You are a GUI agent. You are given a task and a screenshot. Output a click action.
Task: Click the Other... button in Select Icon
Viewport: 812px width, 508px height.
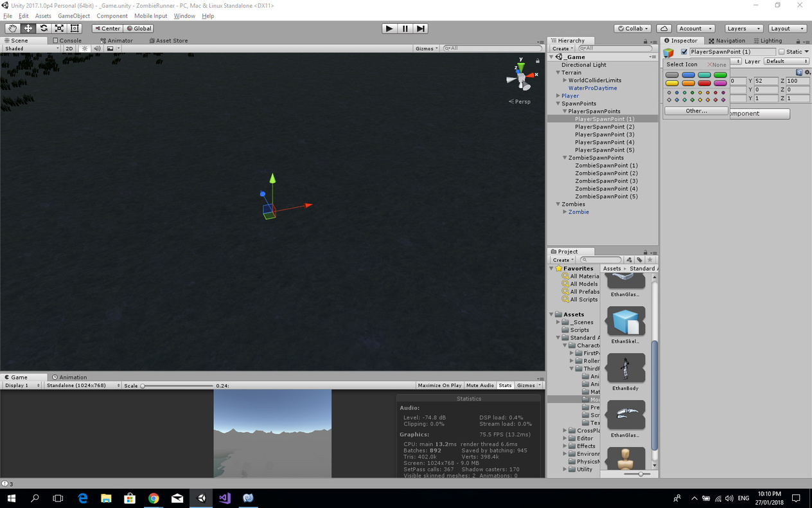(x=696, y=111)
